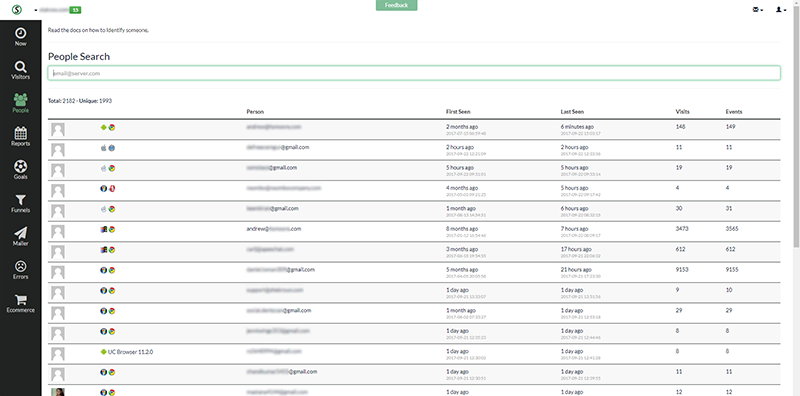Click the Events column header

coord(734,112)
